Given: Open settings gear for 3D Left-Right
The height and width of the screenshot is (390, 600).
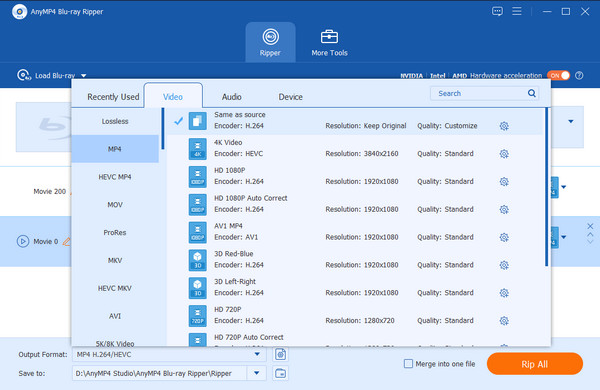Looking at the screenshot, I should [504, 293].
